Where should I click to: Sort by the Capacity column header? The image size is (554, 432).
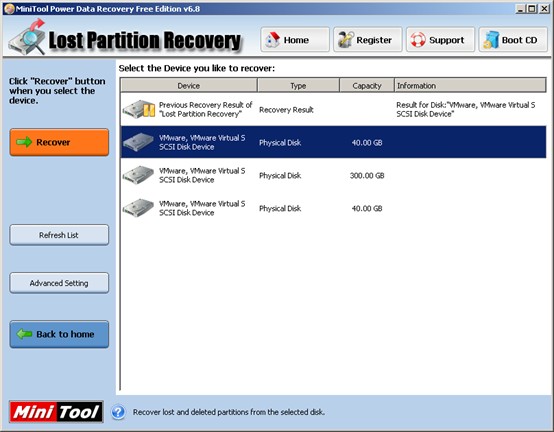[367, 85]
